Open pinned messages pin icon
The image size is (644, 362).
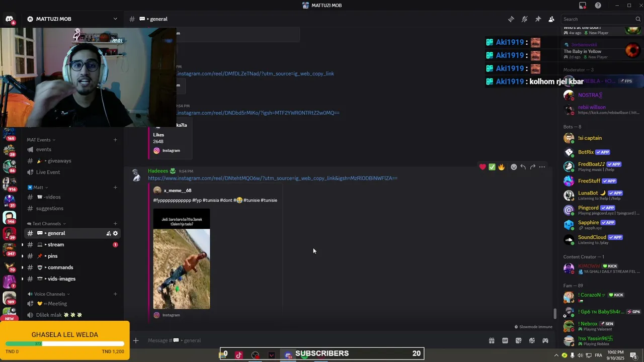tap(538, 19)
